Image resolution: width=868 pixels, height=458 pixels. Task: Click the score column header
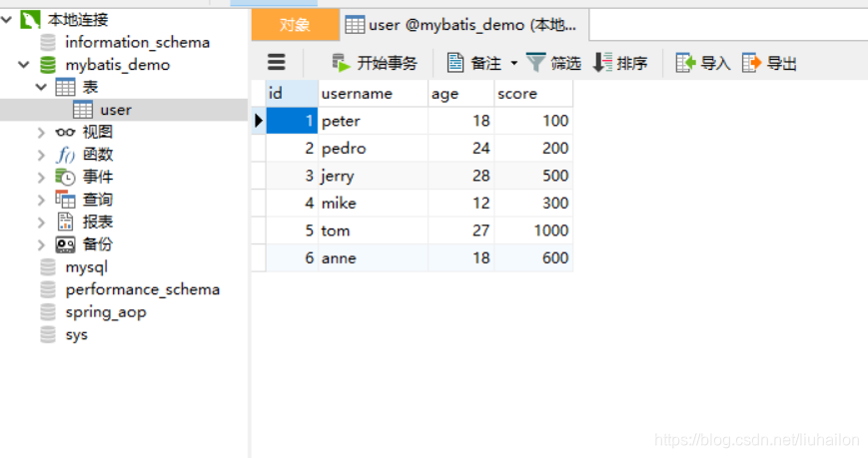(533, 94)
